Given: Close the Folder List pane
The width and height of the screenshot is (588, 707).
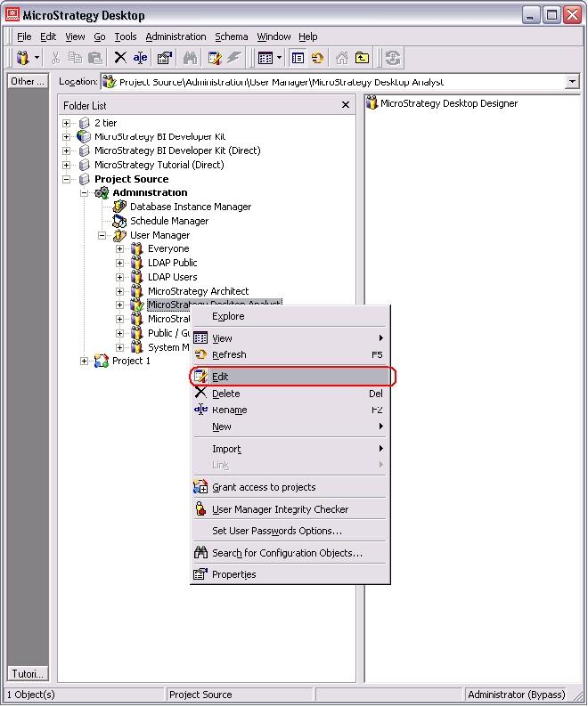Looking at the screenshot, I should click(346, 105).
